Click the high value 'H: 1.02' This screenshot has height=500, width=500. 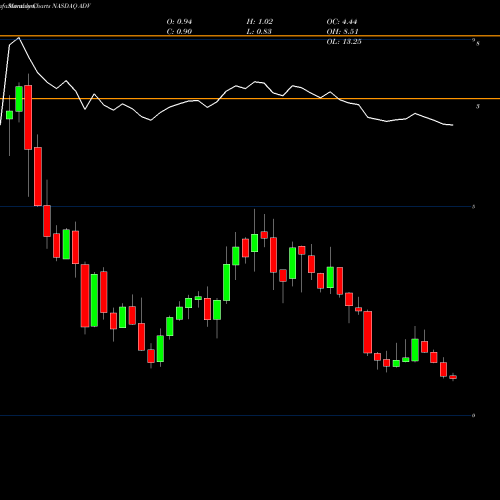pyautogui.click(x=260, y=22)
